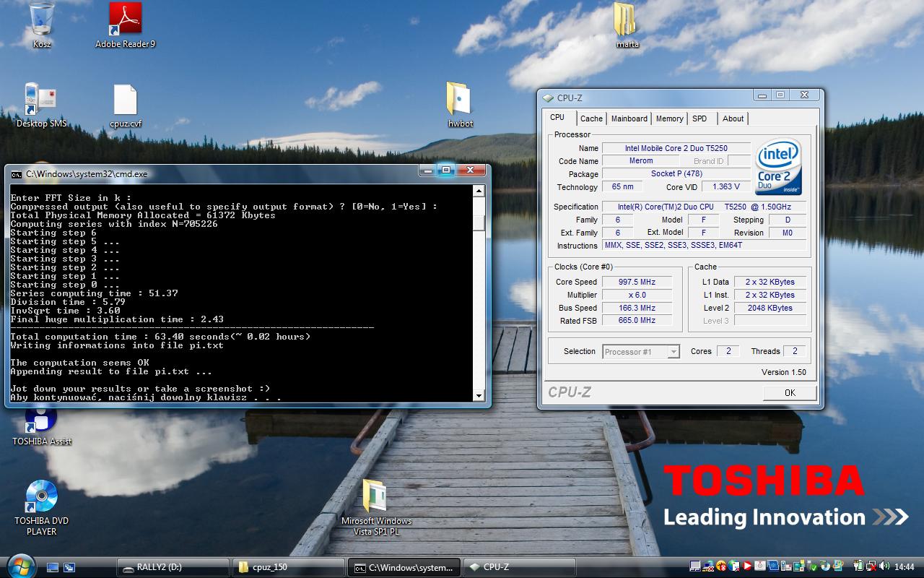This screenshot has height=578, width=924.
Task: Click 'Version 1.50' text in CPU-Z
Action: (x=784, y=372)
